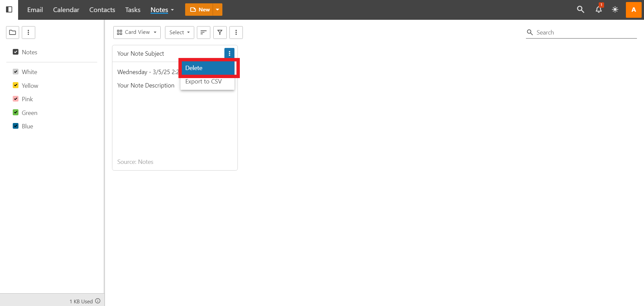Toggle the Notes checkbox
Viewport: 644px width, 306px height.
coord(15,52)
